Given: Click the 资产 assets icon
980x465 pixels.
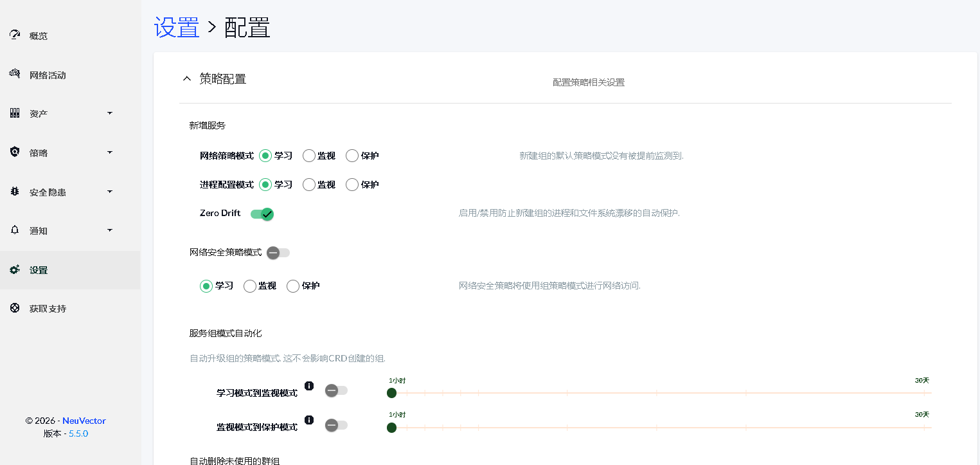Looking at the screenshot, I should pyautogui.click(x=15, y=113).
